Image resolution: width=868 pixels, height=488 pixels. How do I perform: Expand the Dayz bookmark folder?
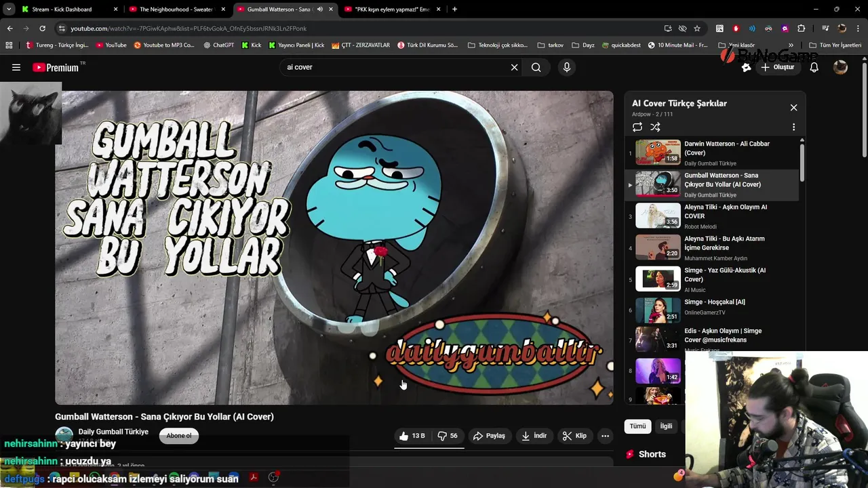[583, 45]
